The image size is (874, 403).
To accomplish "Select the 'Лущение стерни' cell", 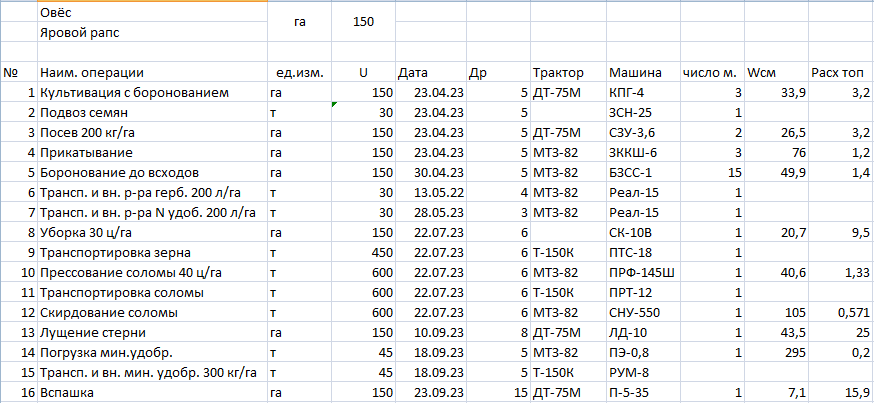I will [153, 333].
